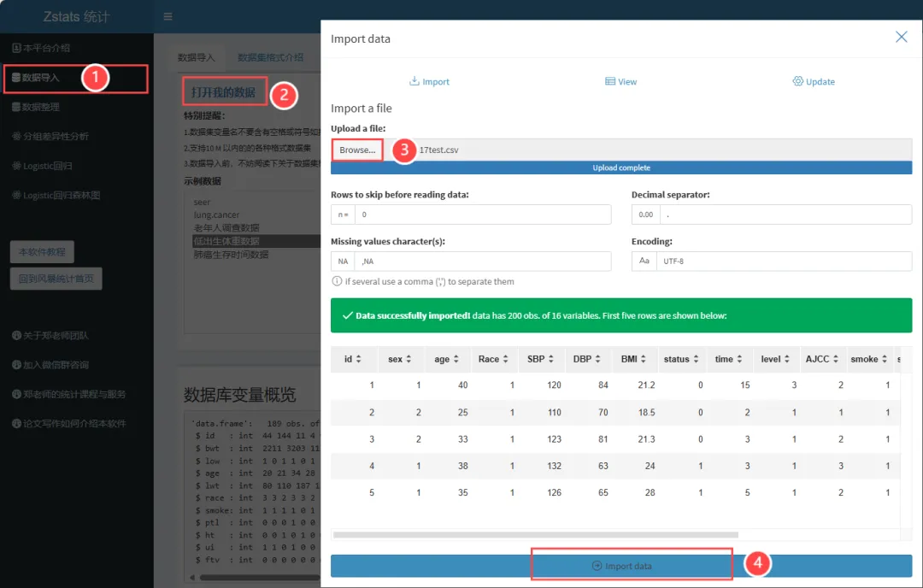This screenshot has width=923, height=588.
Task: Open 郑老师的统计课程与服务 link
Action: [69, 394]
